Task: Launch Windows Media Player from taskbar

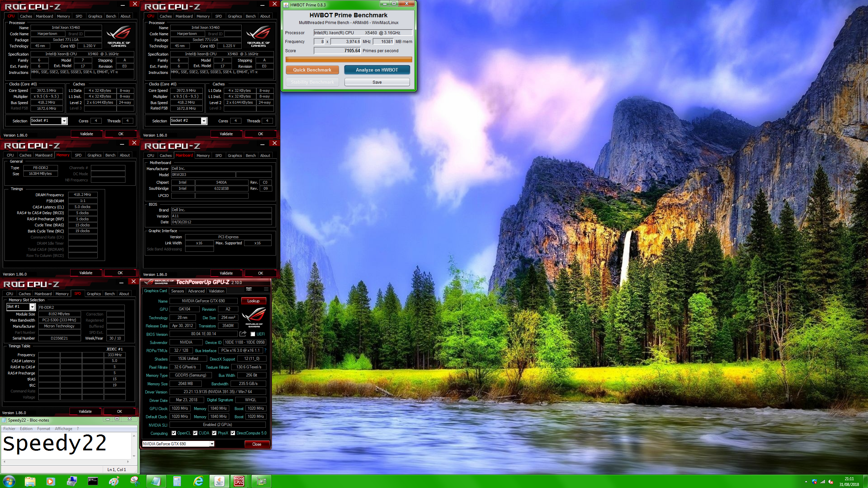Action: [51, 481]
